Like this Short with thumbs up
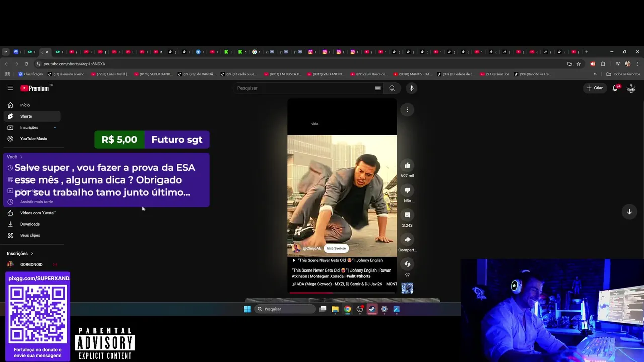644x362 pixels. pyautogui.click(x=407, y=165)
